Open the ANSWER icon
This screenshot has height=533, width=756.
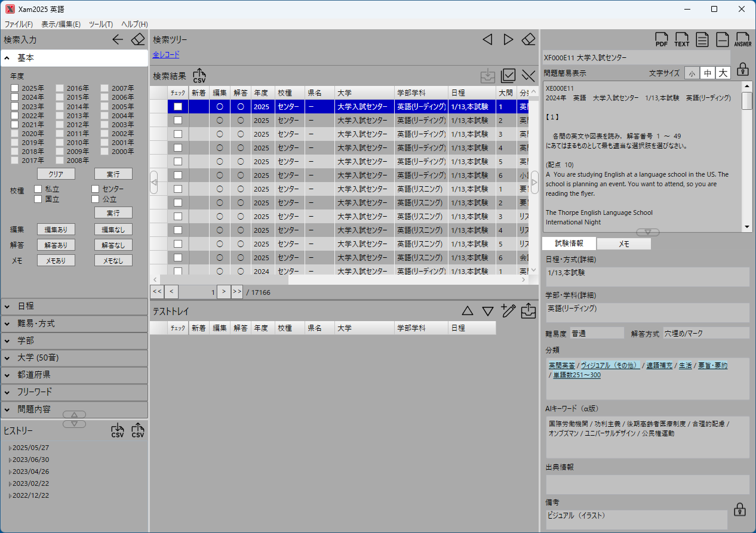click(x=743, y=40)
